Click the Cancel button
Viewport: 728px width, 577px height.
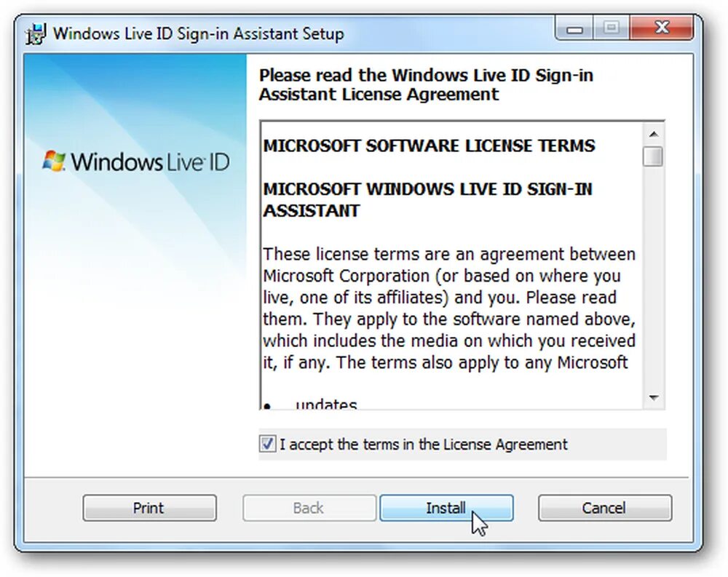coord(604,508)
